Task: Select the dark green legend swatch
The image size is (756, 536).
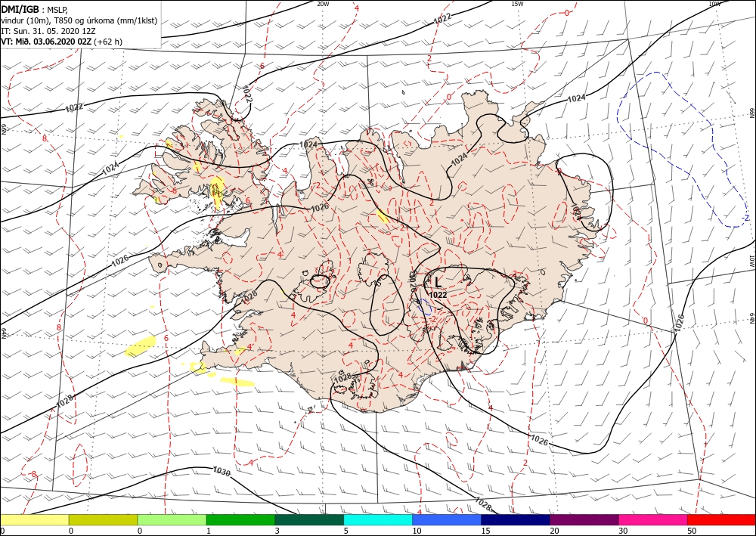Action: (309, 519)
